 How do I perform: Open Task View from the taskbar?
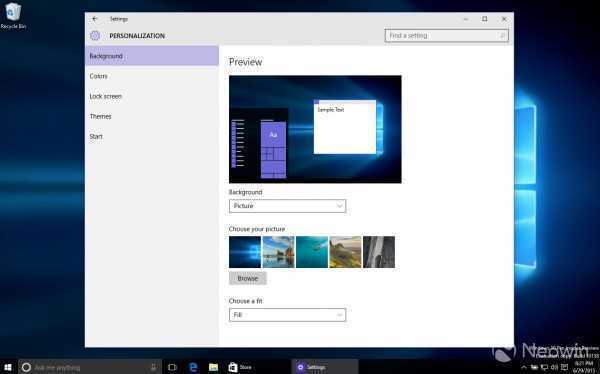(x=172, y=367)
